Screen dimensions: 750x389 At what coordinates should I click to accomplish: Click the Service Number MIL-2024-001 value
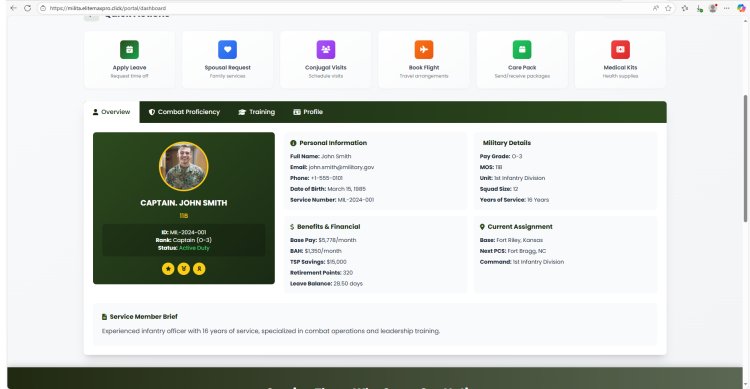356,200
